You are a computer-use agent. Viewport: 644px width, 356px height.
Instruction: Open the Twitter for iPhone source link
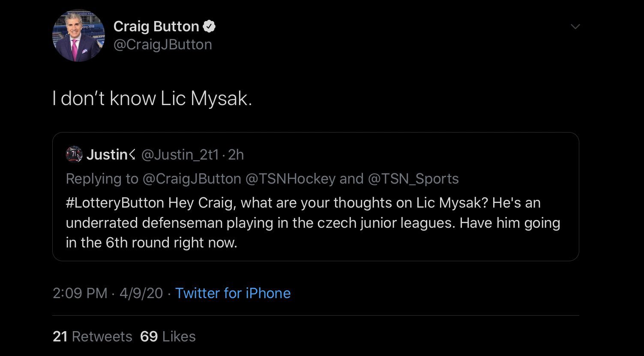(233, 293)
